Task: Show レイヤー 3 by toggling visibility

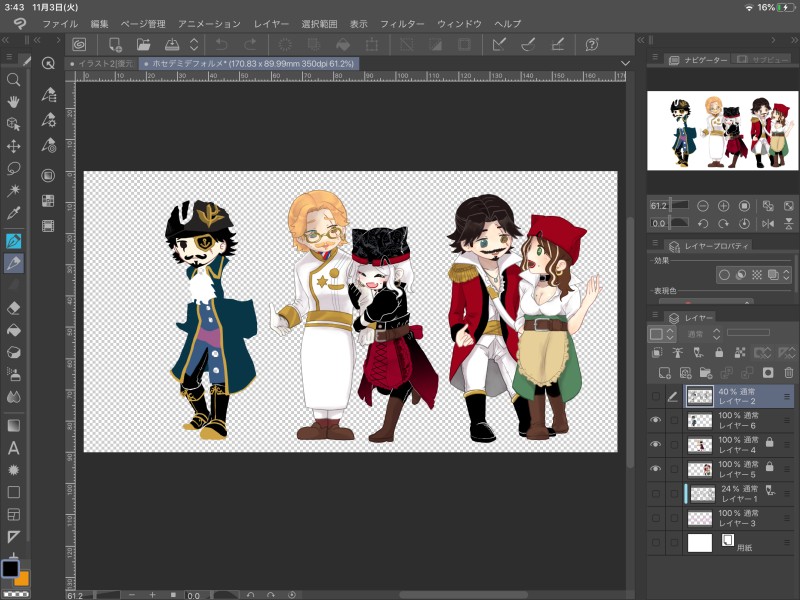Action: [x=656, y=518]
